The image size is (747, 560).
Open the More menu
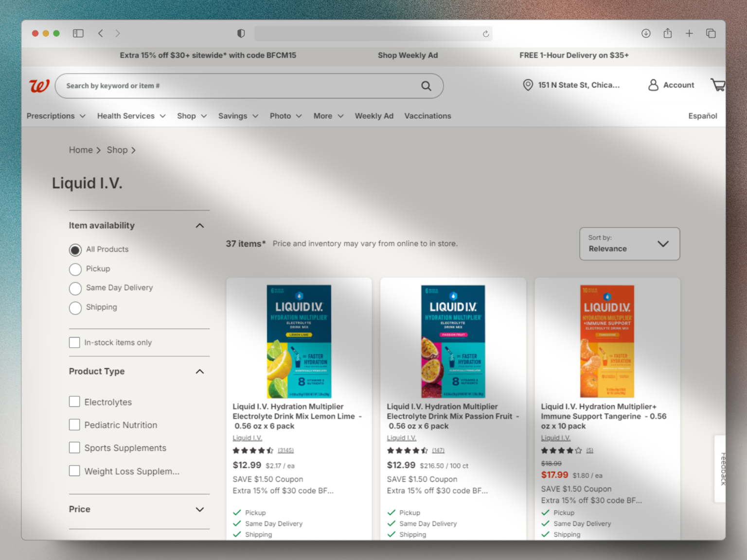click(329, 116)
